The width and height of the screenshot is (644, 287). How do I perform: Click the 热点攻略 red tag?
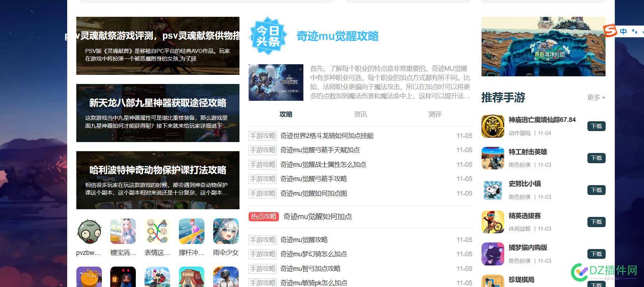pos(264,217)
